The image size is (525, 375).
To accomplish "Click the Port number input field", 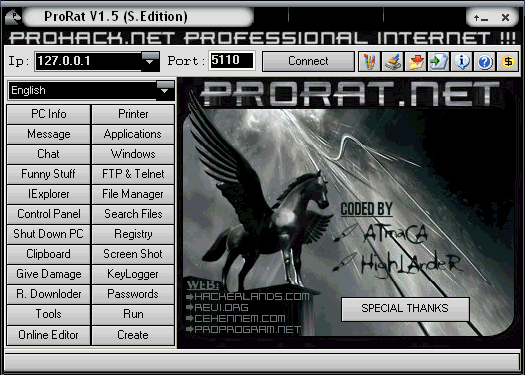I will (232, 61).
